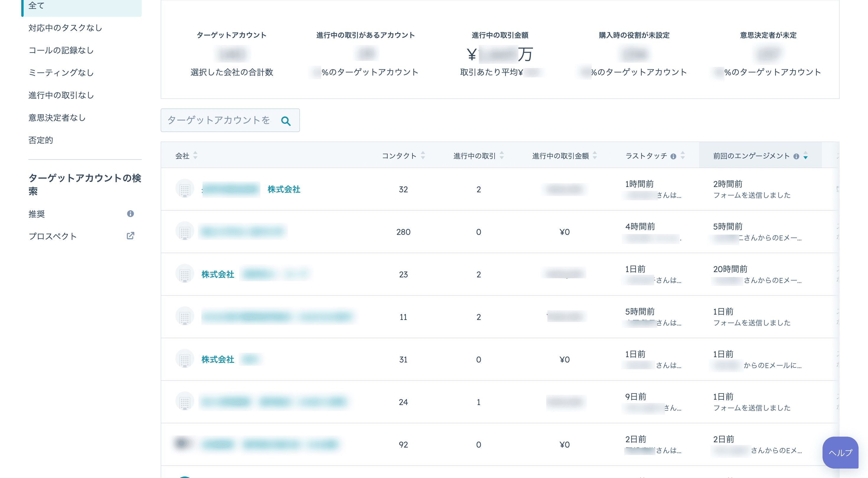Open company link in 11-contacts row

(277, 316)
